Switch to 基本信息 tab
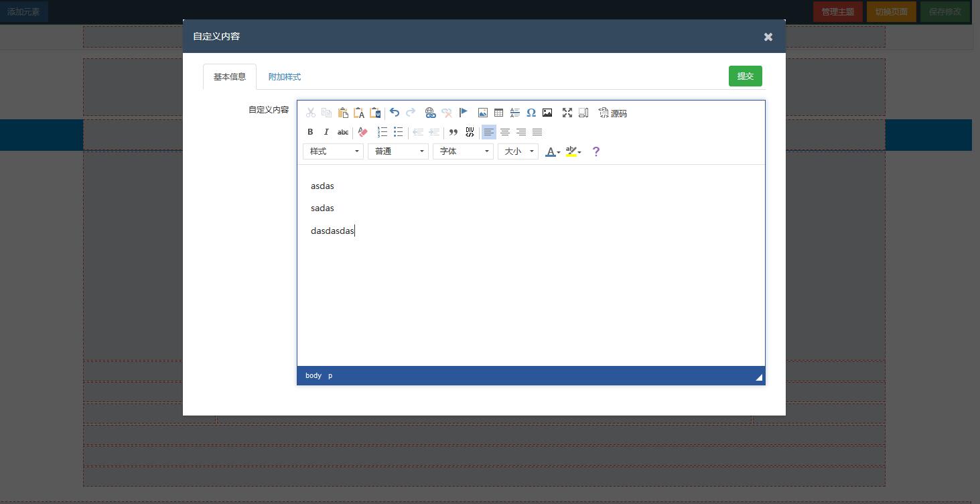Image resolution: width=980 pixels, height=504 pixels. click(x=230, y=76)
